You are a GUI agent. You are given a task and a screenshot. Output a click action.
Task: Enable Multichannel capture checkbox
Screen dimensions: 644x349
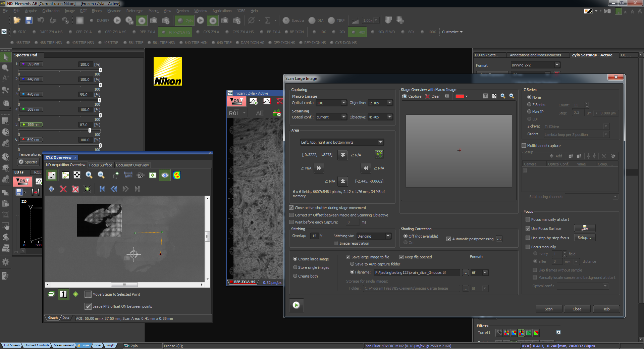[x=524, y=146]
